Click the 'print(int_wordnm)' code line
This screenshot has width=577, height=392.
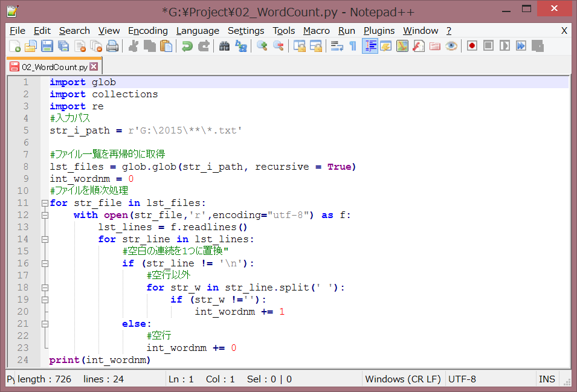click(x=100, y=360)
